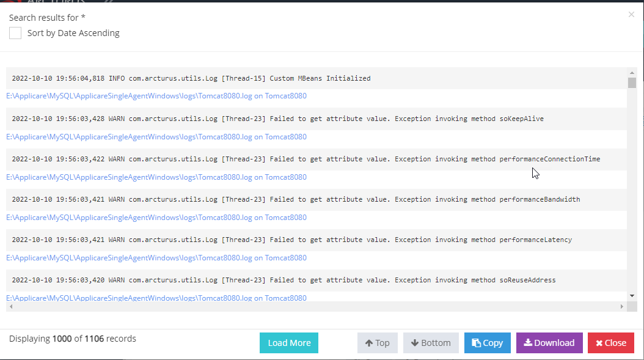
Task: Open log link under performanceBandwidth entry
Action: [156, 218]
